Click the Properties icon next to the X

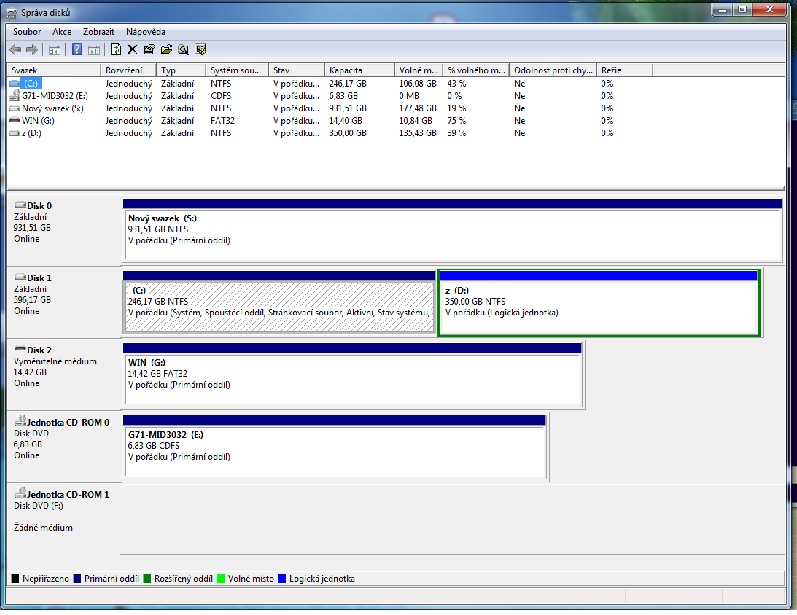click(149, 49)
